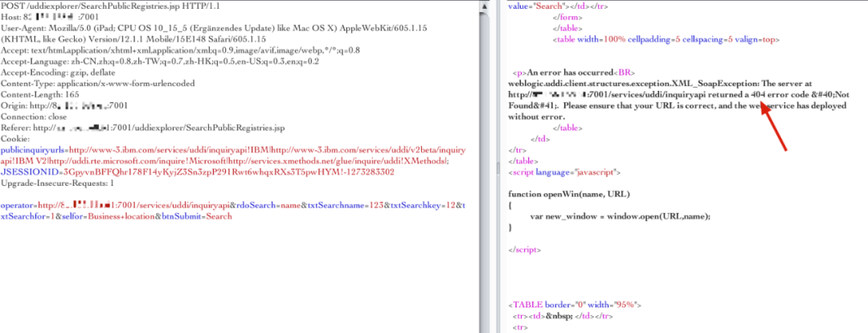This screenshot has height=333, width=868.
Task: Click the txtSearchname=123 parameter
Action: tap(346, 205)
